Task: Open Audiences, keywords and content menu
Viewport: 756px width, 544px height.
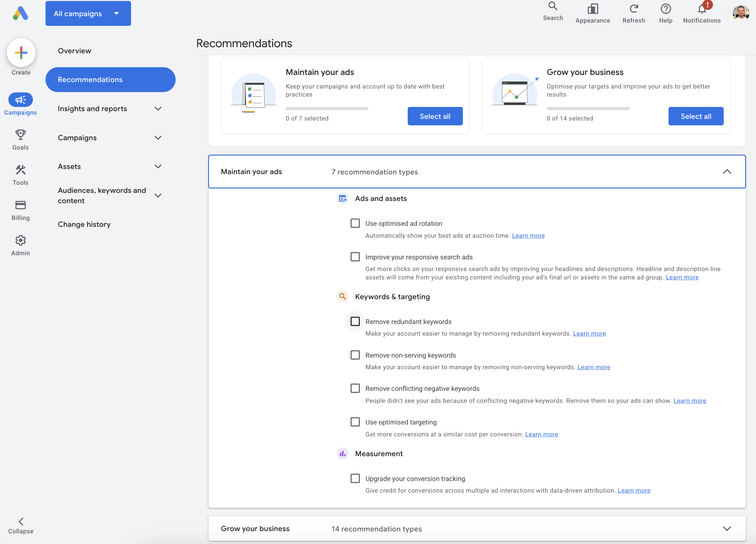Action: pyautogui.click(x=102, y=195)
